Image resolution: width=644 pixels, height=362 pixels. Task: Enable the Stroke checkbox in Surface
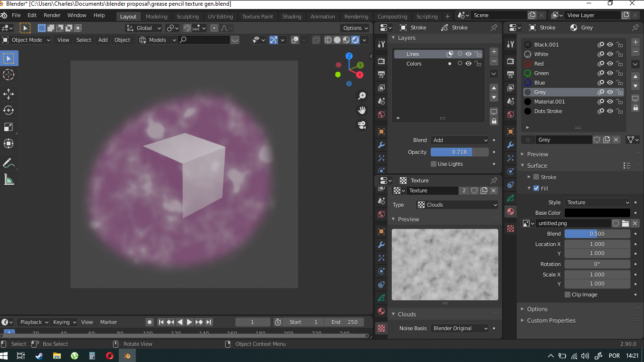pos(536,177)
